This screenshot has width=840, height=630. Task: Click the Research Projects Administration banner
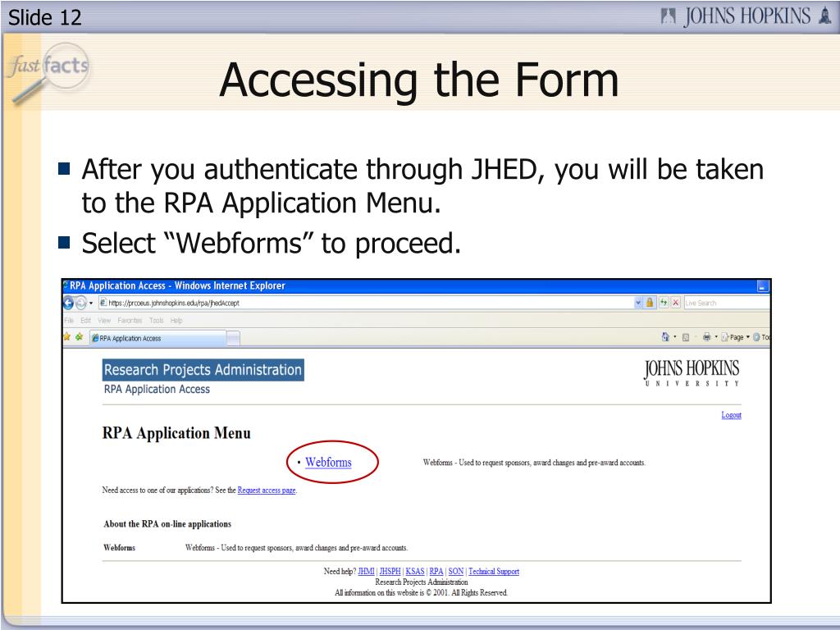203,370
